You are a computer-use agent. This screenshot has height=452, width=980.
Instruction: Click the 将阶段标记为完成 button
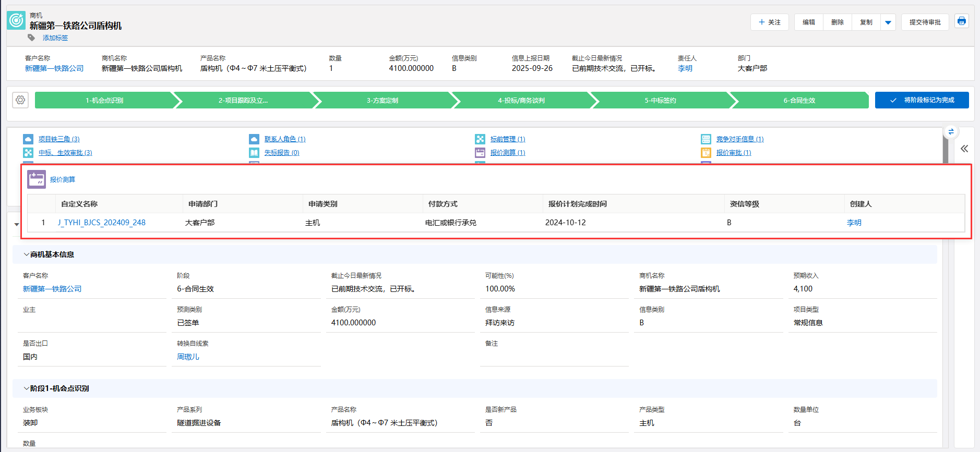pos(922,100)
